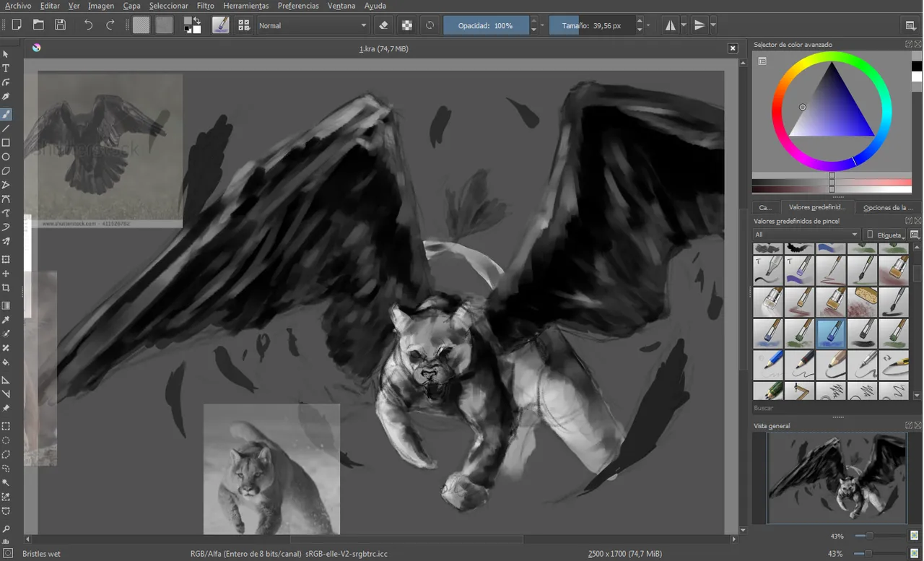Switch to the Valores predefinid... tab
The width and height of the screenshot is (924, 561).
(817, 207)
